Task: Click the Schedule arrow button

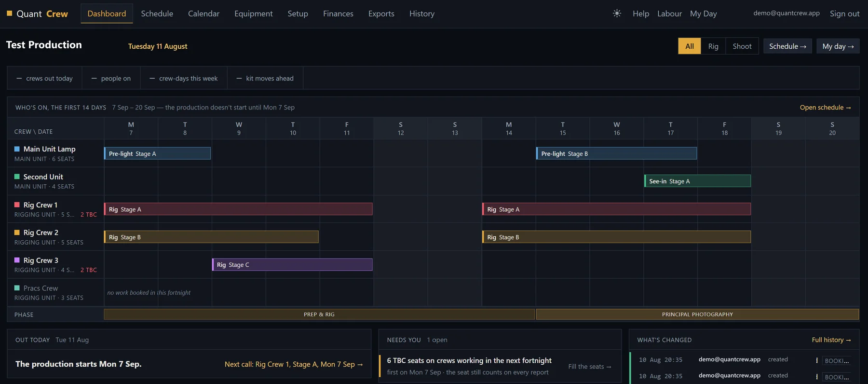Action: (x=787, y=46)
